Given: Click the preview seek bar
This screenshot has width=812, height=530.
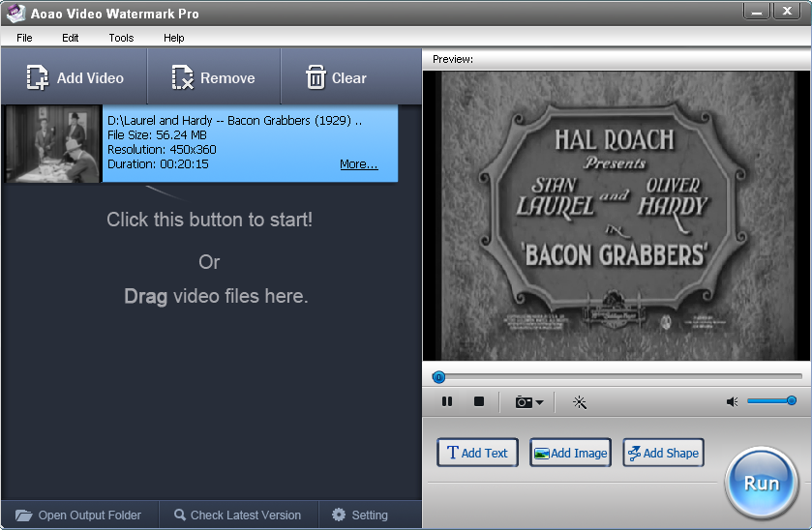Looking at the screenshot, I should pyautogui.click(x=619, y=376).
